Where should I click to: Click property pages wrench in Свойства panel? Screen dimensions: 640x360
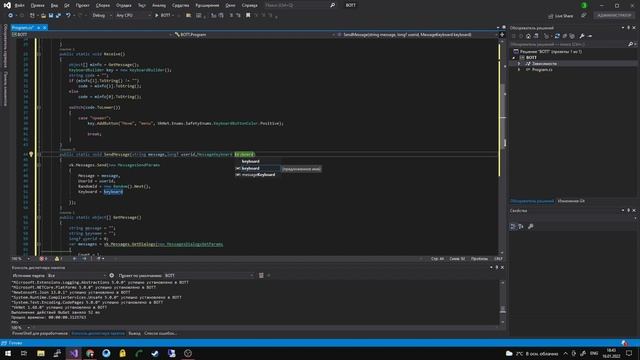(531, 227)
